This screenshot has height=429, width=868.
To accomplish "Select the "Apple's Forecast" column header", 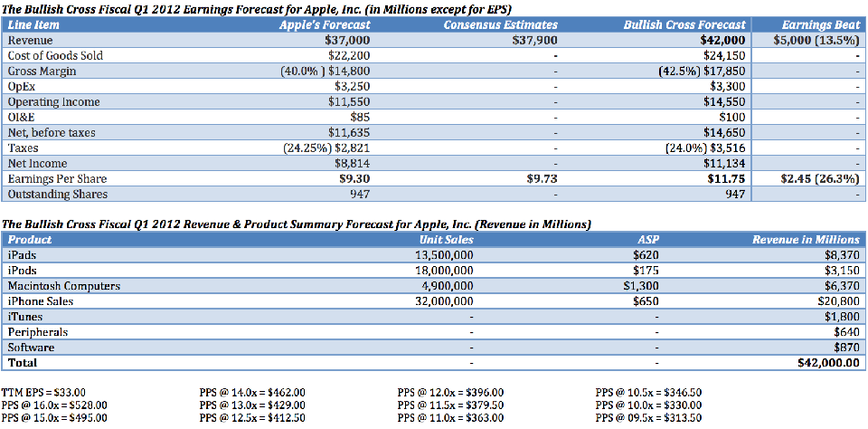I will point(325,25).
